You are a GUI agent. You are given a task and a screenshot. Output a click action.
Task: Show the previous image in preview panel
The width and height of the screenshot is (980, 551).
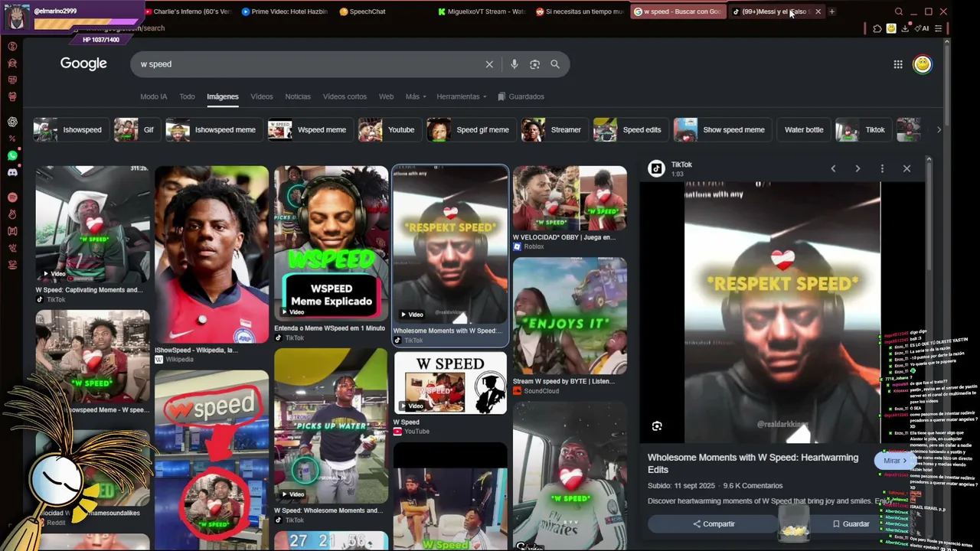pos(833,168)
